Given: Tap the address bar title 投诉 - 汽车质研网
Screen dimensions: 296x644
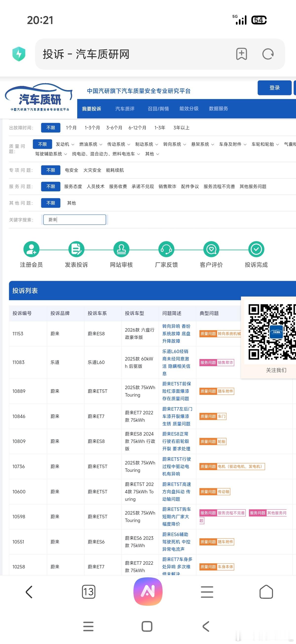Looking at the screenshot, I should click(x=86, y=54).
